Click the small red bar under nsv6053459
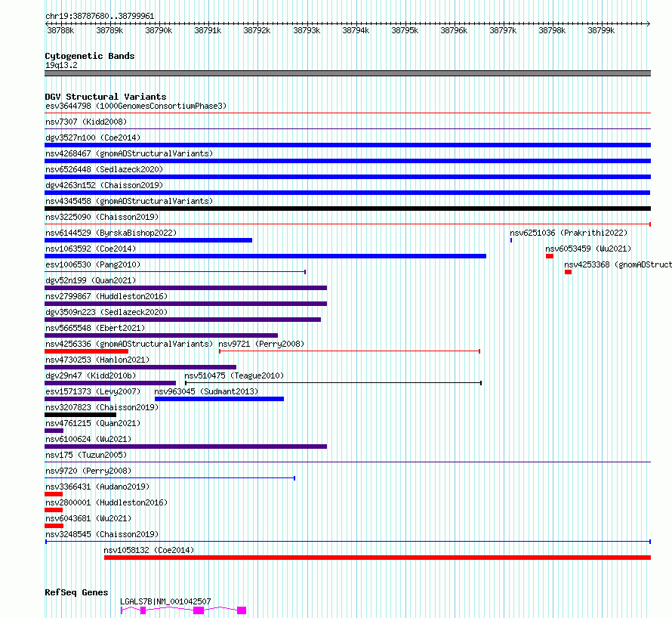Viewport: 672px width, 618px height. click(x=550, y=256)
